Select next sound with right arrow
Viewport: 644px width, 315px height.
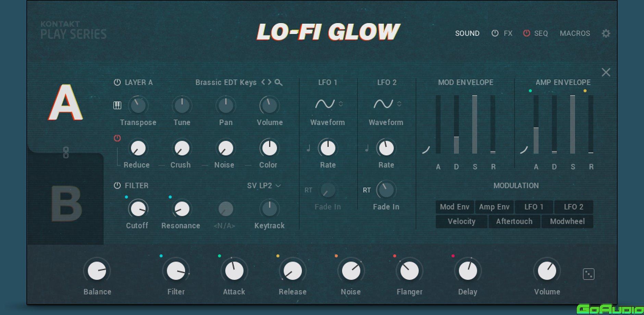(270, 82)
